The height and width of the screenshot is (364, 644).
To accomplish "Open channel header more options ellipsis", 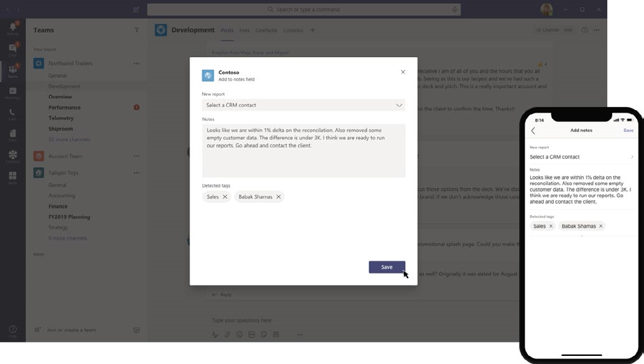I will coord(597,30).
